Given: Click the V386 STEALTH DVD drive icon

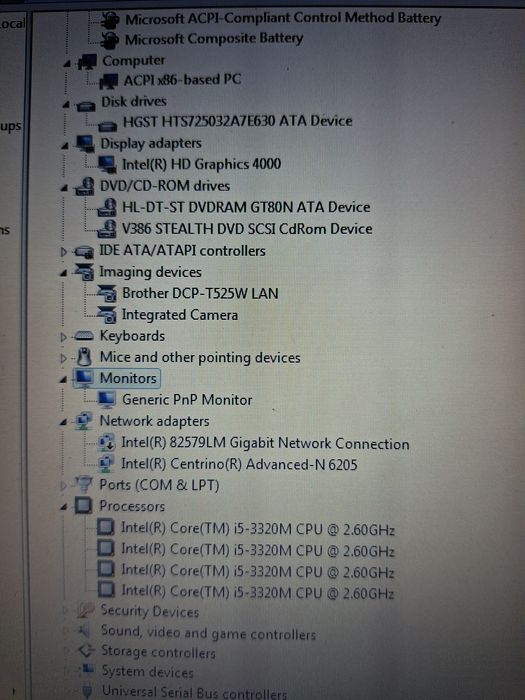Looking at the screenshot, I should 107,229.
